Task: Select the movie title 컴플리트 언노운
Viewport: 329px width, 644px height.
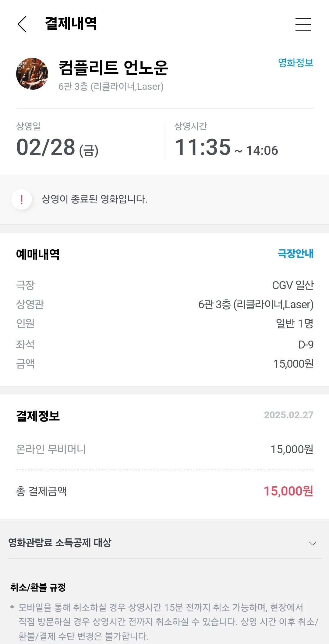Action: pos(113,68)
